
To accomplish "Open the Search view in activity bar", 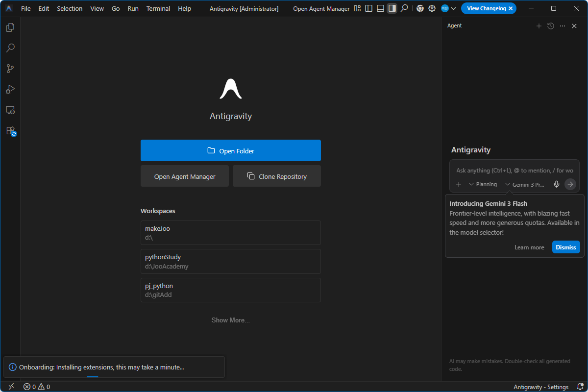I will point(10,48).
